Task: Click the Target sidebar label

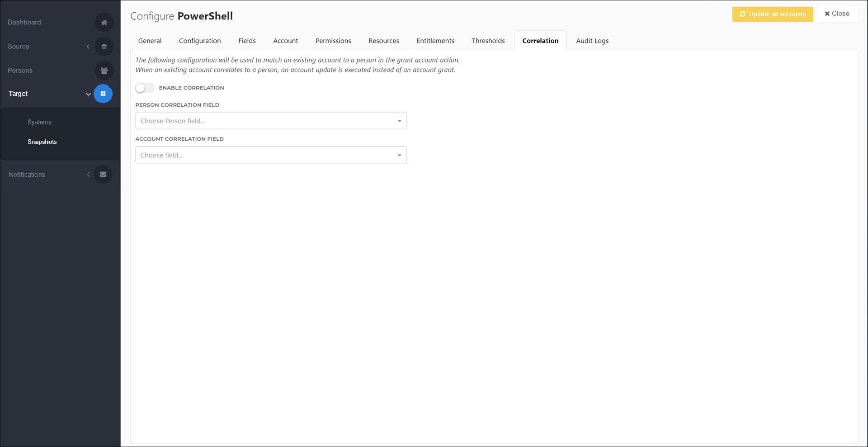Action: coord(18,94)
